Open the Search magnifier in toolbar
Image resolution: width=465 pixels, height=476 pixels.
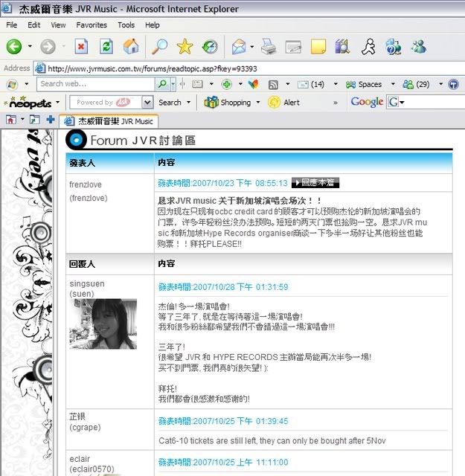pos(159,47)
